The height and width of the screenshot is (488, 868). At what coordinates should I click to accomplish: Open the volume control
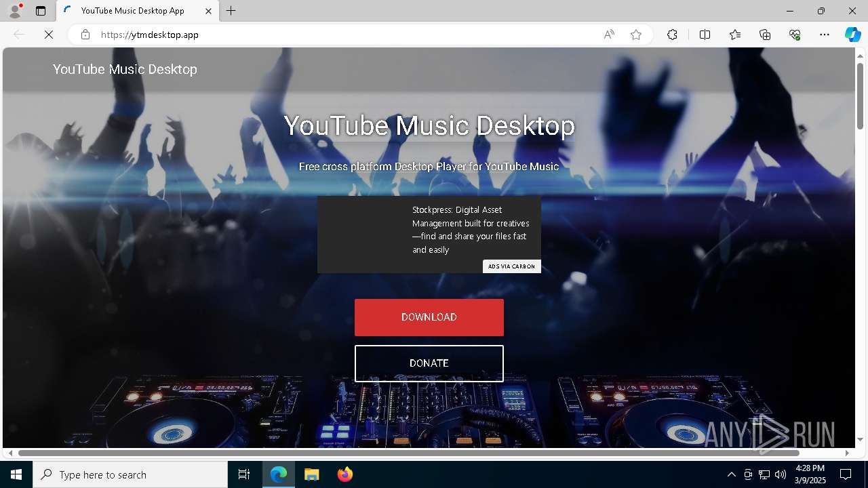pyautogui.click(x=781, y=474)
